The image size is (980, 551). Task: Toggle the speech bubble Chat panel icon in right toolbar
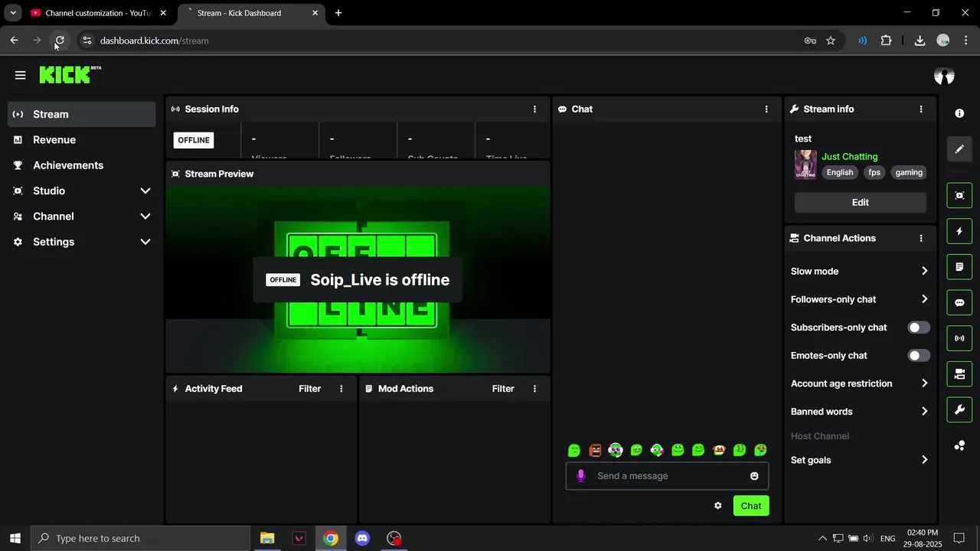tap(959, 302)
